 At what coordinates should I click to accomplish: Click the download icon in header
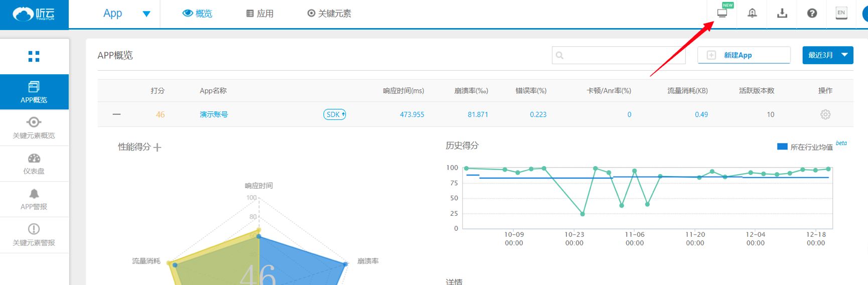(782, 13)
